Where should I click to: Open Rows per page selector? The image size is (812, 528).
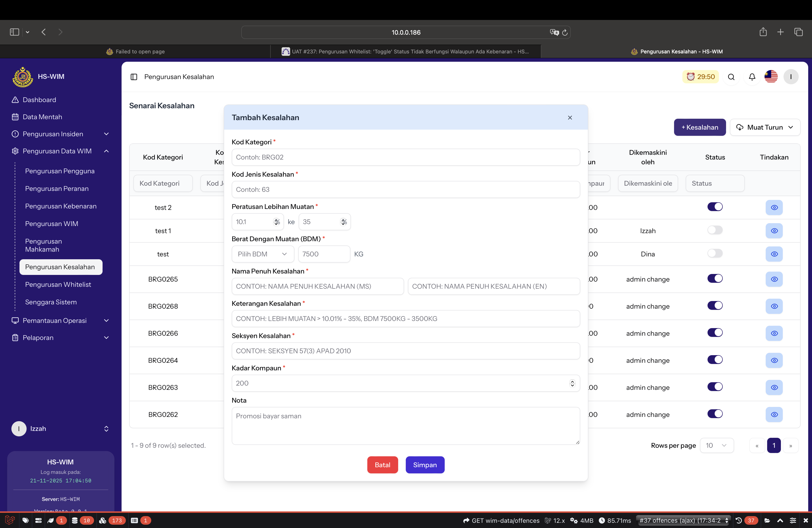(717, 445)
